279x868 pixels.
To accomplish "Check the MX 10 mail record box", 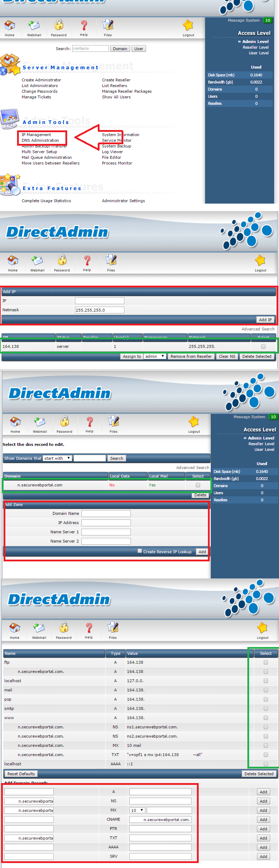I will tap(266, 745).
